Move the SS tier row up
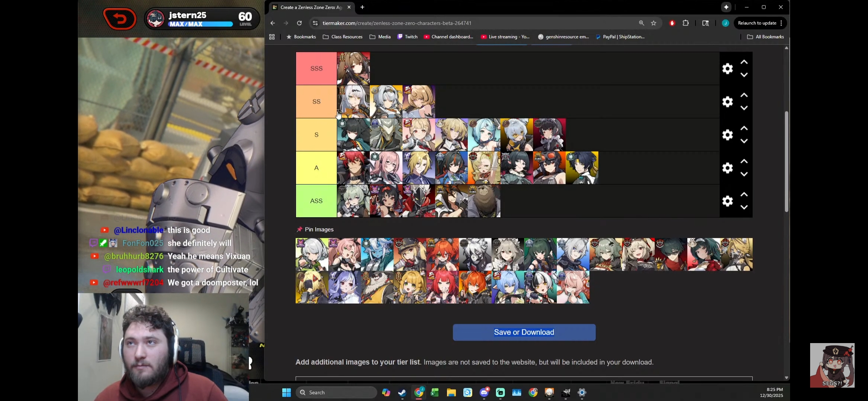 coord(744,95)
